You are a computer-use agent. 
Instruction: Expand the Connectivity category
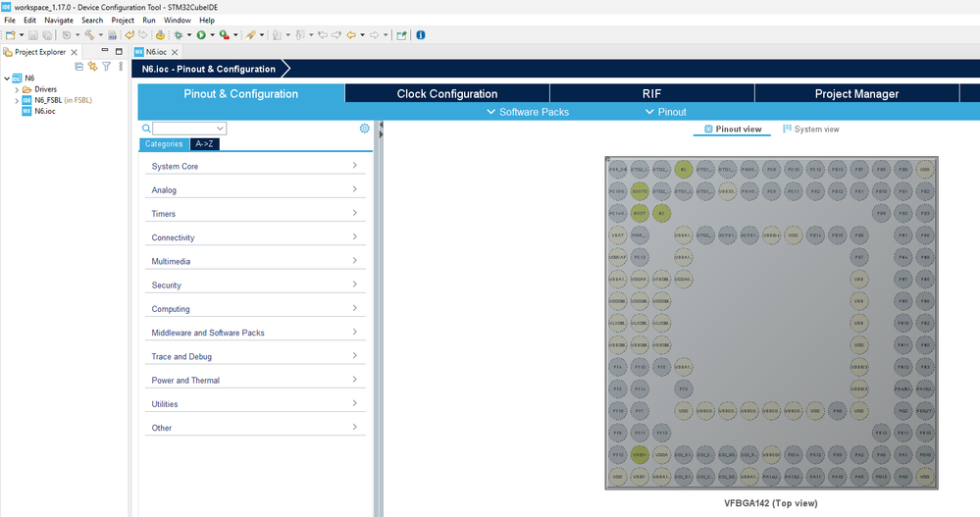(255, 237)
